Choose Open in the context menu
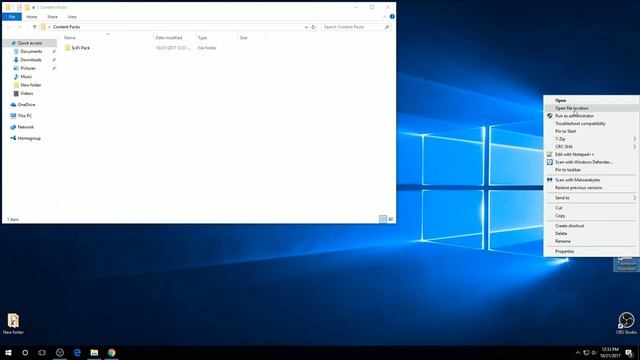This screenshot has width=640, height=360. (592, 100)
